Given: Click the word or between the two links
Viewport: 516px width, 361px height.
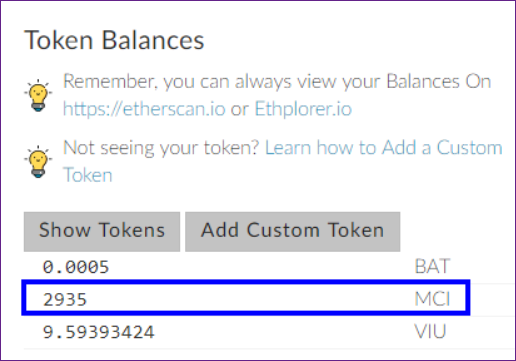Looking at the screenshot, I should 240,110.
